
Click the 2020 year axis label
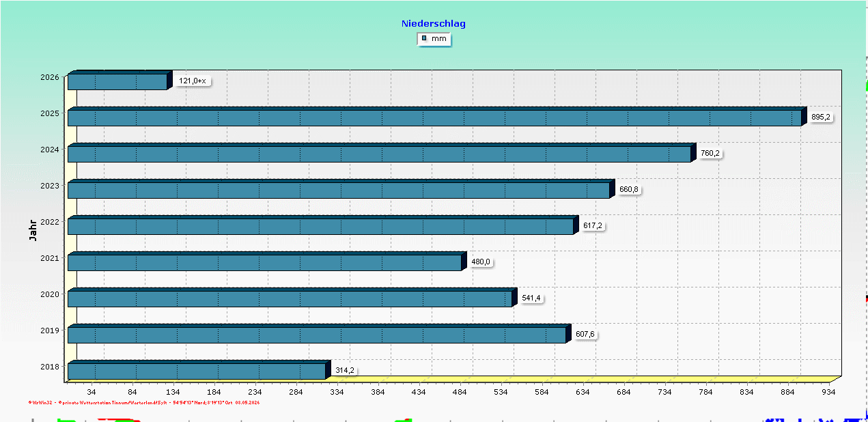click(50, 294)
